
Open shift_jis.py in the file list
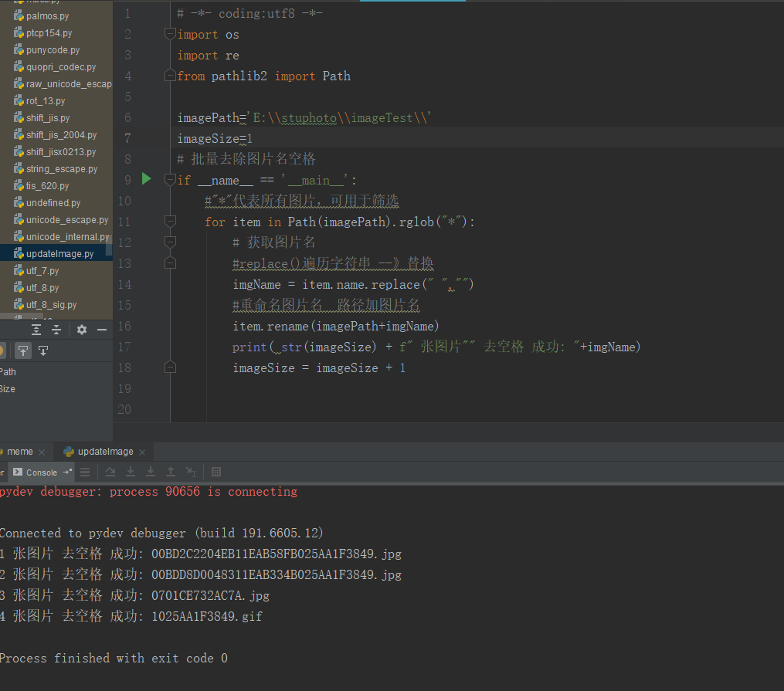[x=48, y=117]
